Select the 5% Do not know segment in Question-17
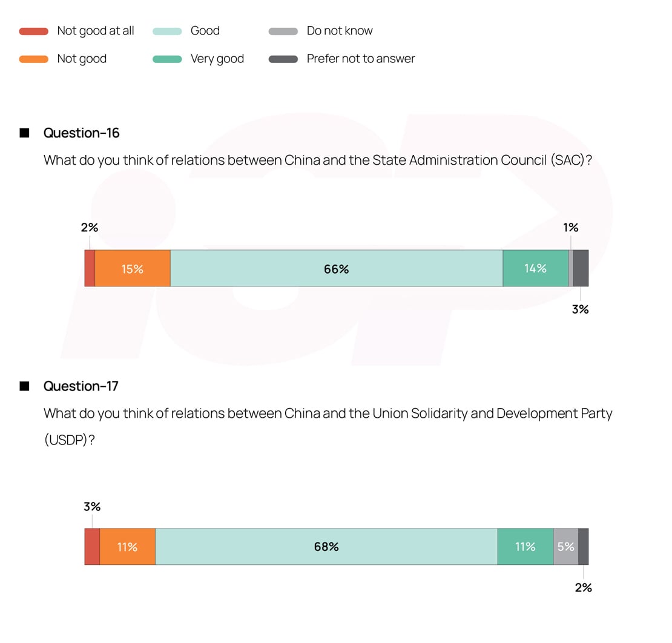 [565, 547]
